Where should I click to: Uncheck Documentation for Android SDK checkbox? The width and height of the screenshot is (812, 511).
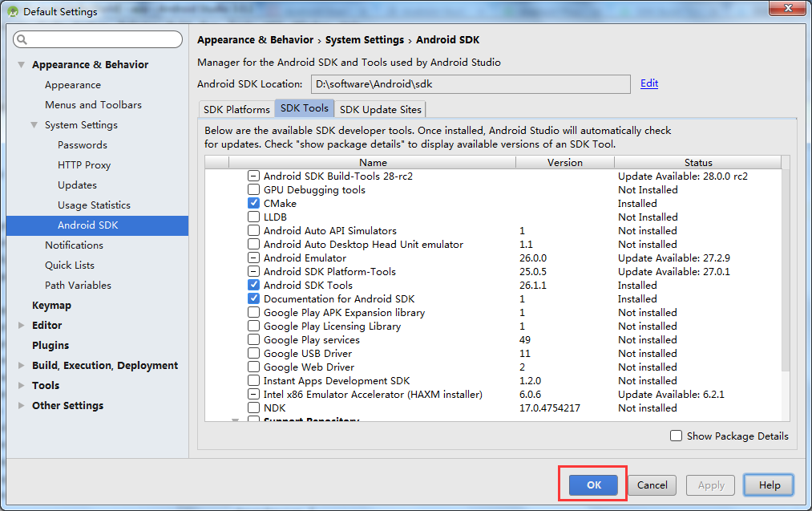point(254,298)
